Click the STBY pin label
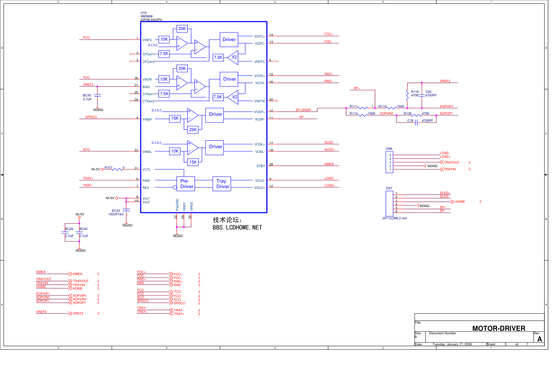The height and width of the screenshot is (392, 555). 261,166
